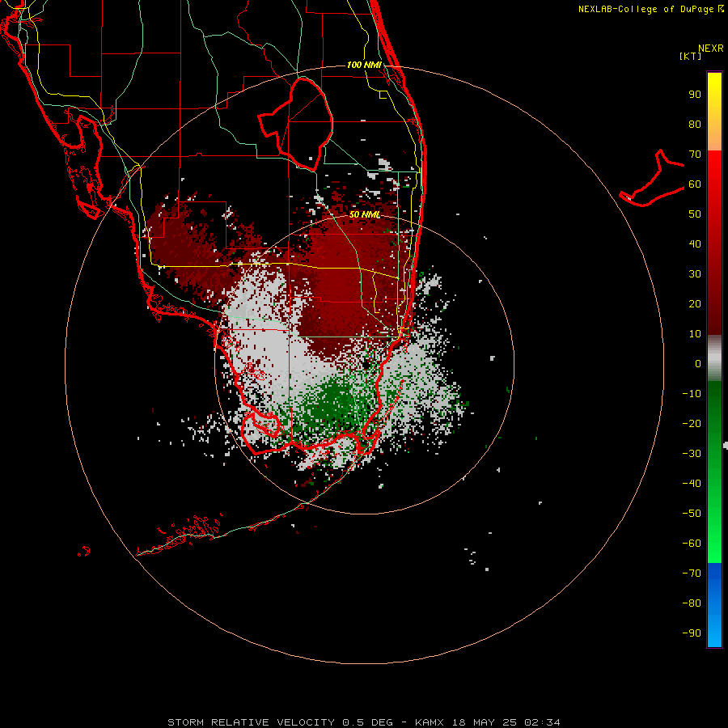The width and height of the screenshot is (728, 728).
Task: Click the 90 value on the velocity scale
Action: 695,95
